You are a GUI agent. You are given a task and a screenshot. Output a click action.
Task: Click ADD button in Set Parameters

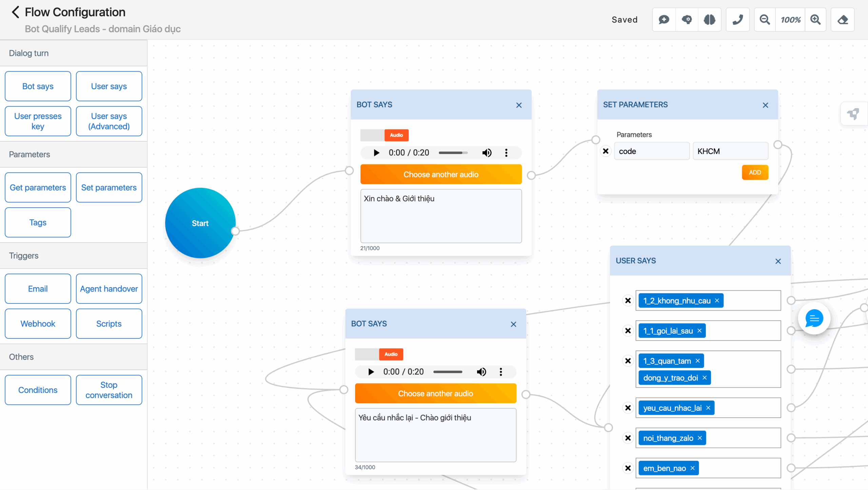pyautogui.click(x=755, y=172)
